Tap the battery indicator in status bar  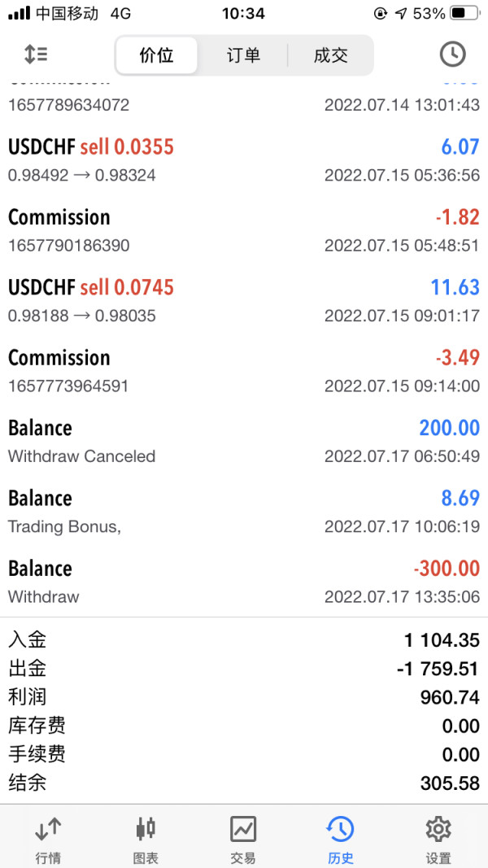coord(464,14)
